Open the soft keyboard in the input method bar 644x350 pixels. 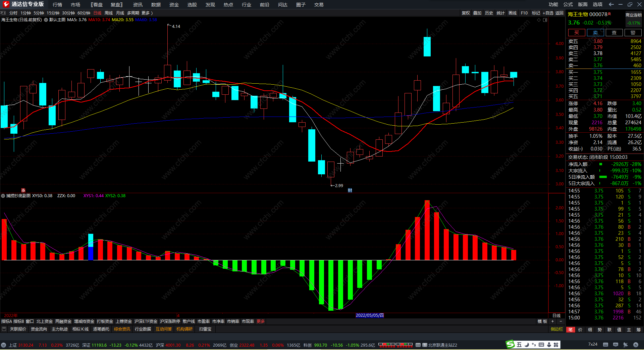[x=541, y=345]
